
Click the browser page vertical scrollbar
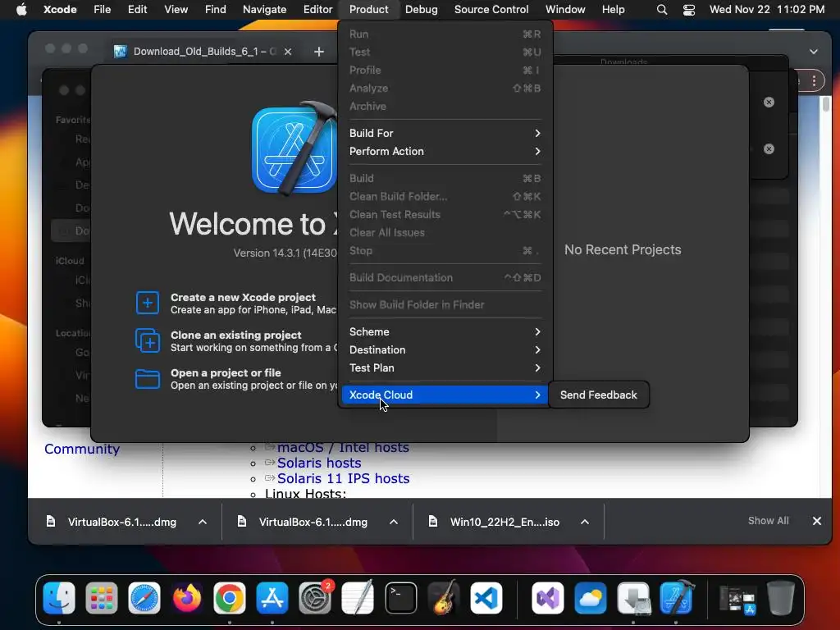pyautogui.click(x=825, y=104)
